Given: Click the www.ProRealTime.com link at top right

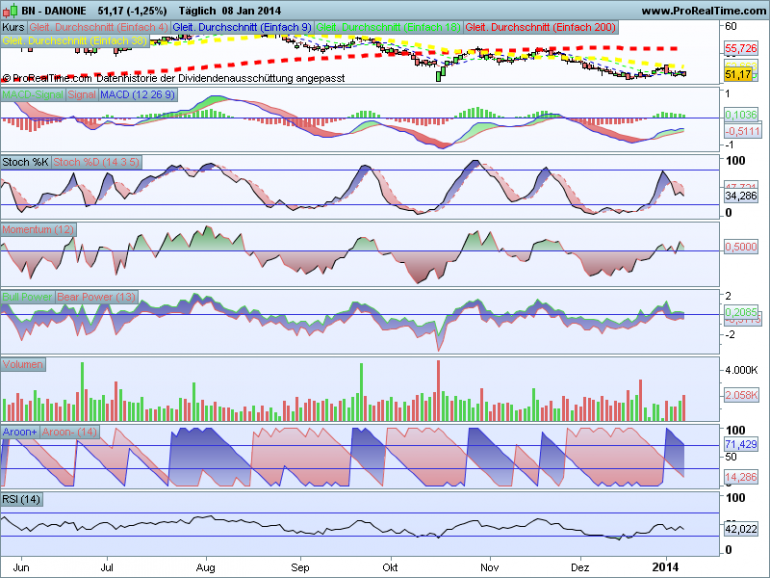Looking at the screenshot, I should pos(703,10).
